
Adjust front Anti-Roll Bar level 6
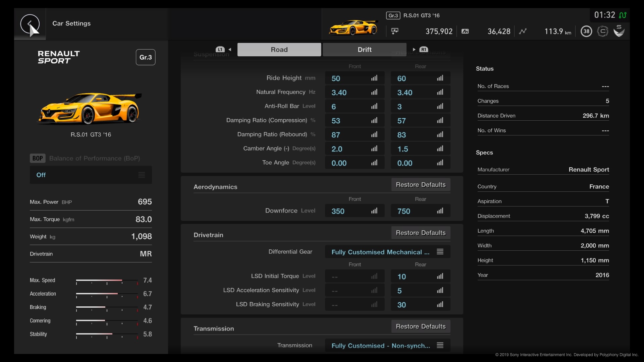click(355, 107)
